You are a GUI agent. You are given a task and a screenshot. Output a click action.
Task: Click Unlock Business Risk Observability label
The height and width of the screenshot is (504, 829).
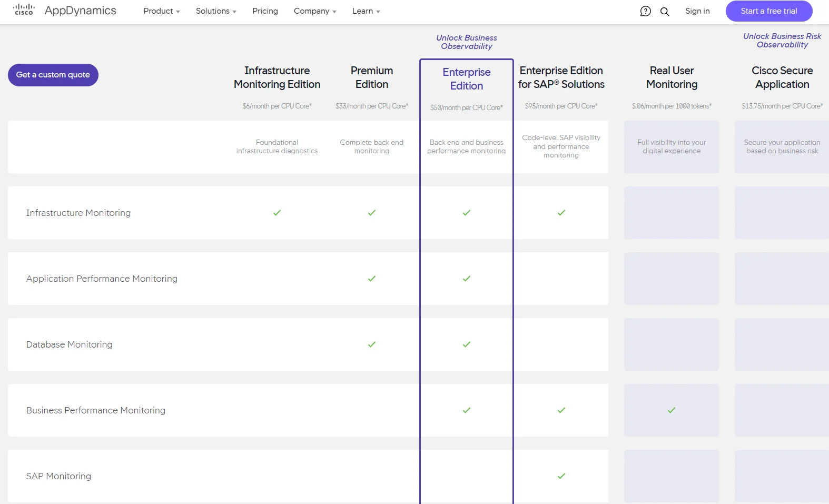point(782,41)
